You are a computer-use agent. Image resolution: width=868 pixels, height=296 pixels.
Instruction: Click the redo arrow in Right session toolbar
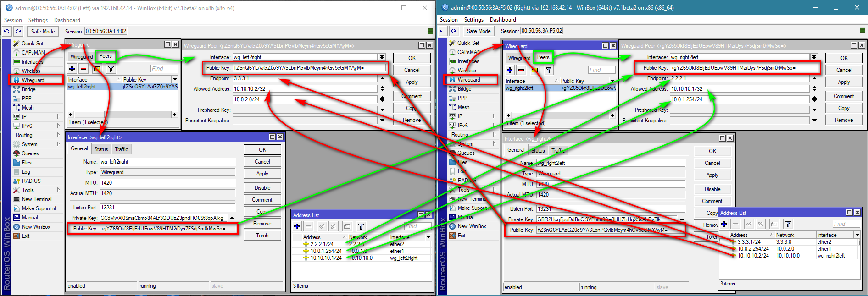click(x=454, y=31)
